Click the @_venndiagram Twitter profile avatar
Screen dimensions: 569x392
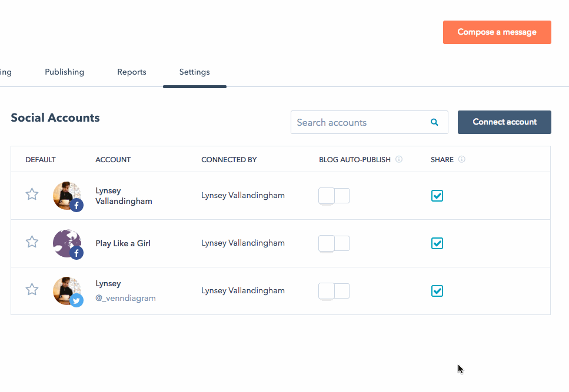point(67,291)
